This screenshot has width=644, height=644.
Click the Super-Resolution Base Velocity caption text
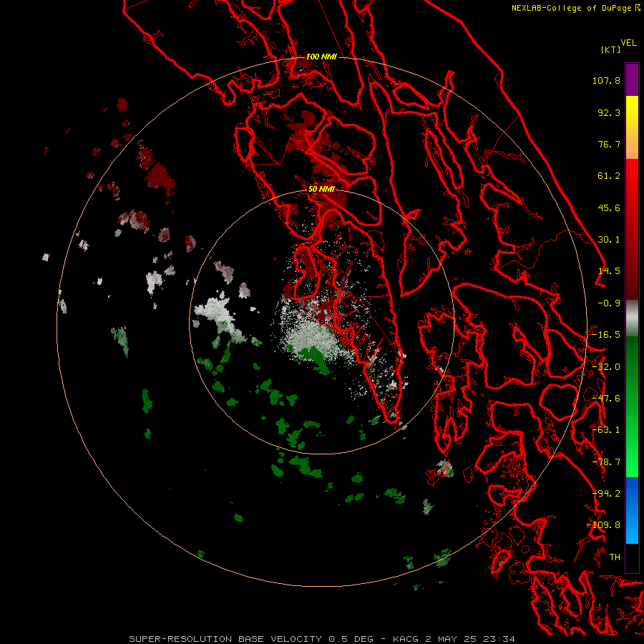click(321, 639)
